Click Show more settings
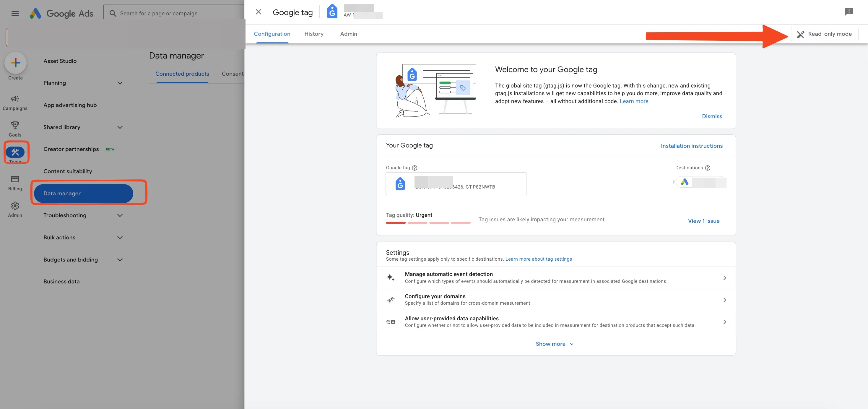The height and width of the screenshot is (409, 868). tap(554, 344)
